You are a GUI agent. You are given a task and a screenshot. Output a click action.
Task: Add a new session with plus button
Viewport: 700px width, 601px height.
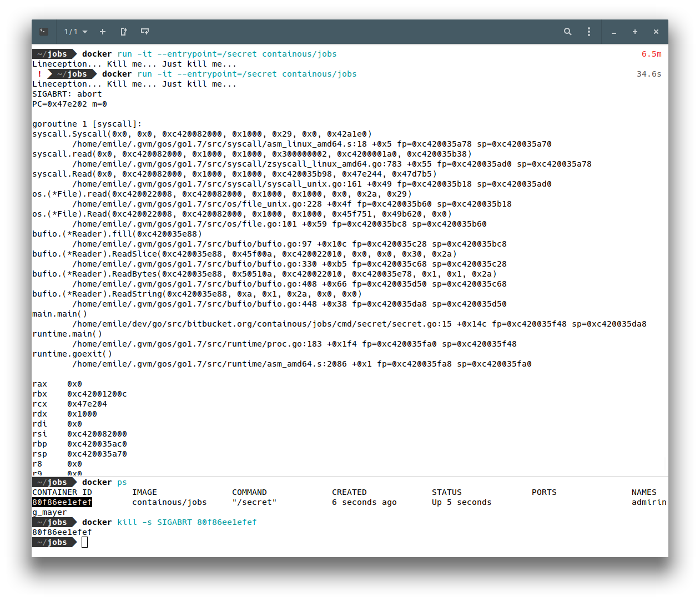(103, 32)
